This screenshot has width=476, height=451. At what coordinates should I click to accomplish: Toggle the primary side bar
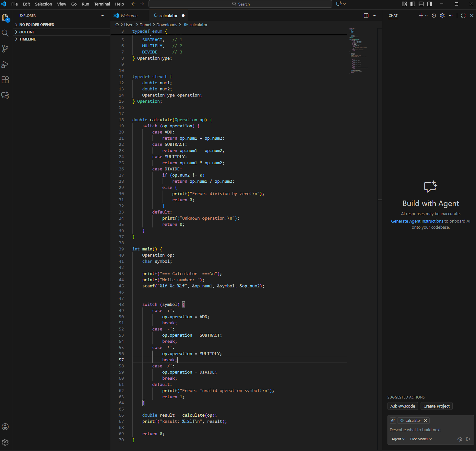413,4
